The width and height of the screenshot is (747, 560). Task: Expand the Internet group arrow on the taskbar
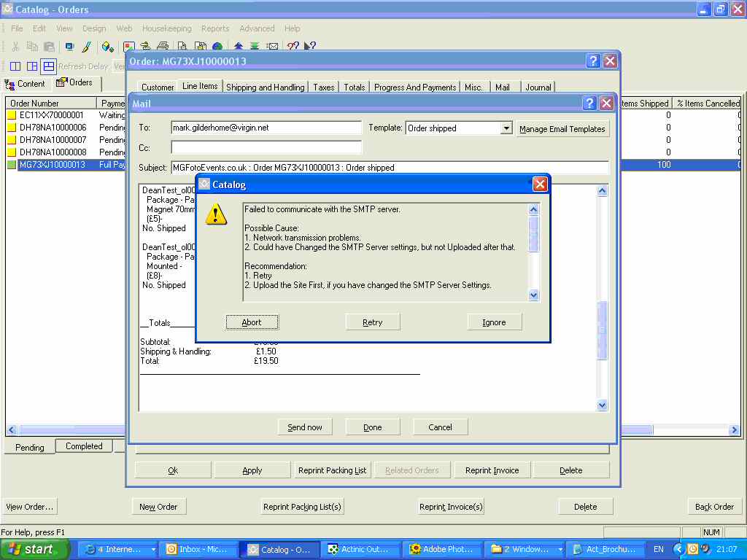click(x=153, y=550)
